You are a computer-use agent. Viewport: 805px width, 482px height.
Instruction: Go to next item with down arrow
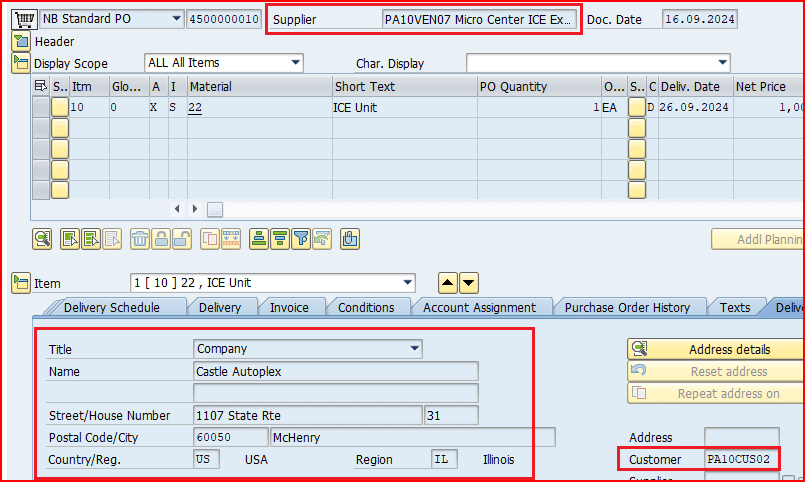click(x=469, y=283)
